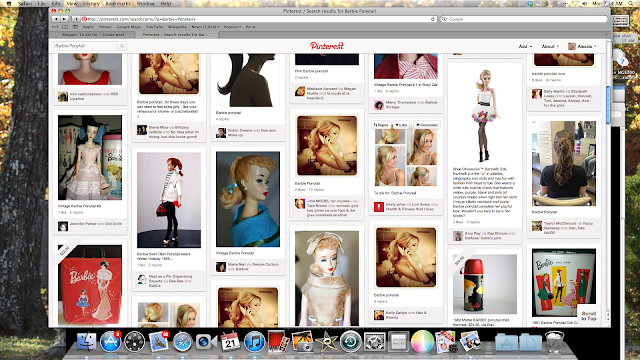
Task: Switch to the Blogger Create post tab
Action: click(93, 35)
